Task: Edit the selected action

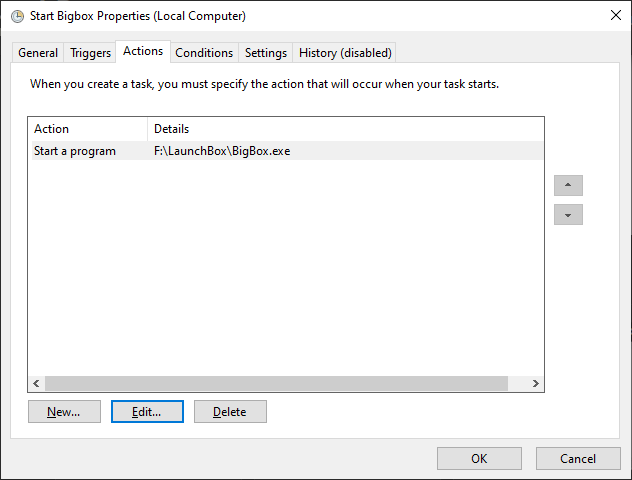Action: 147,411
